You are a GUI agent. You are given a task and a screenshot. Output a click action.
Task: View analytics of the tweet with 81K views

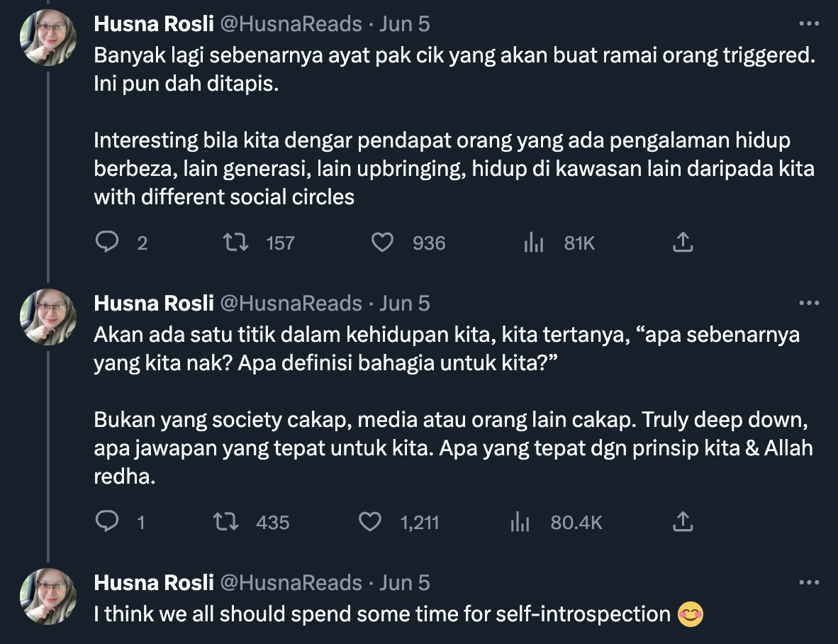click(533, 243)
